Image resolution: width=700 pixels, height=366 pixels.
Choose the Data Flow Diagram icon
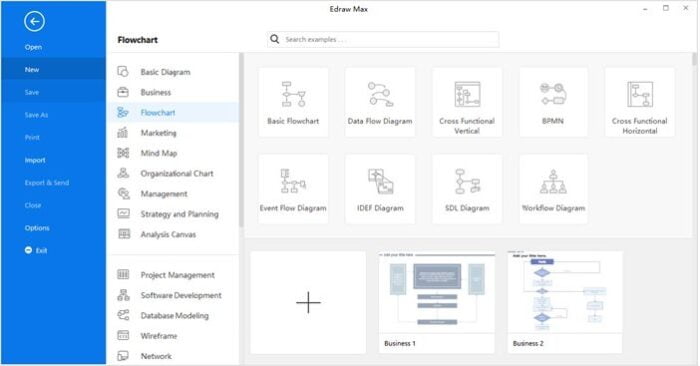(x=380, y=94)
